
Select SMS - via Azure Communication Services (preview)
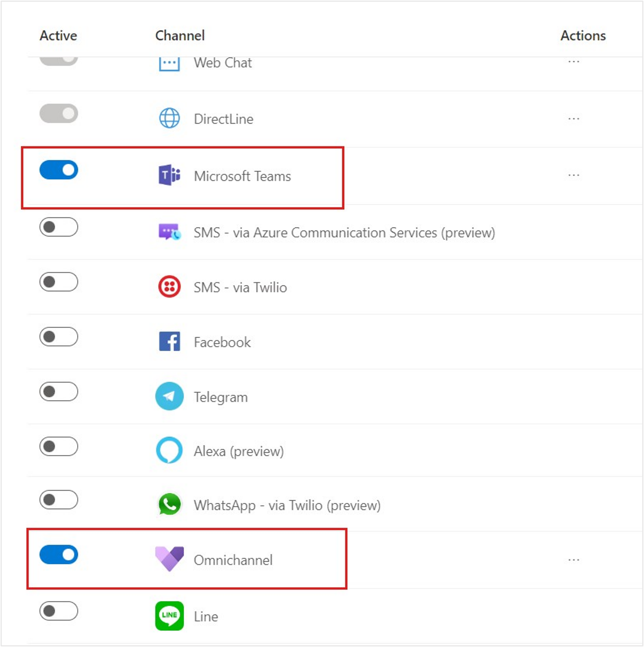[345, 233]
